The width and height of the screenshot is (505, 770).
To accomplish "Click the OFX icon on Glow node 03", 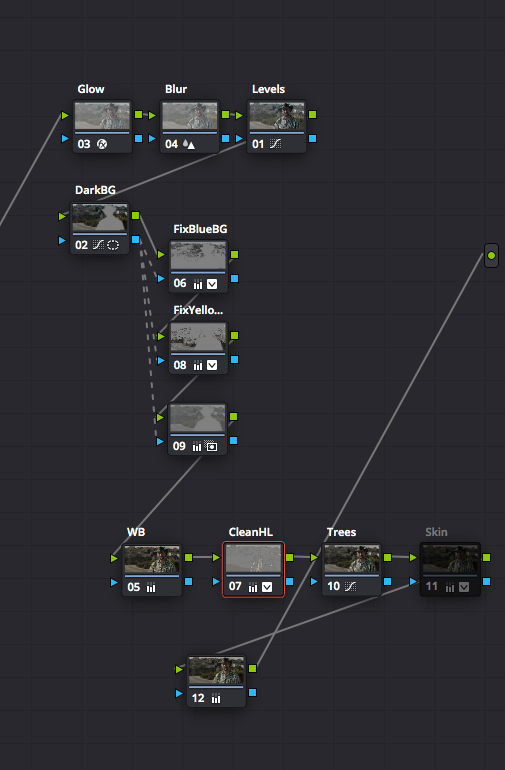I will pyautogui.click(x=102, y=144).
